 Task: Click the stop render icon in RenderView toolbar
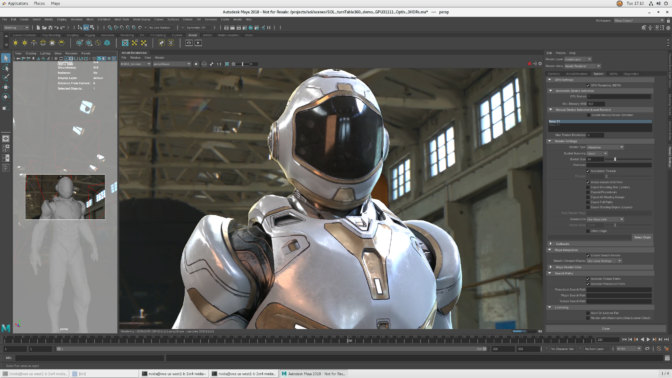pyautogui.click(x=196, y=64)
